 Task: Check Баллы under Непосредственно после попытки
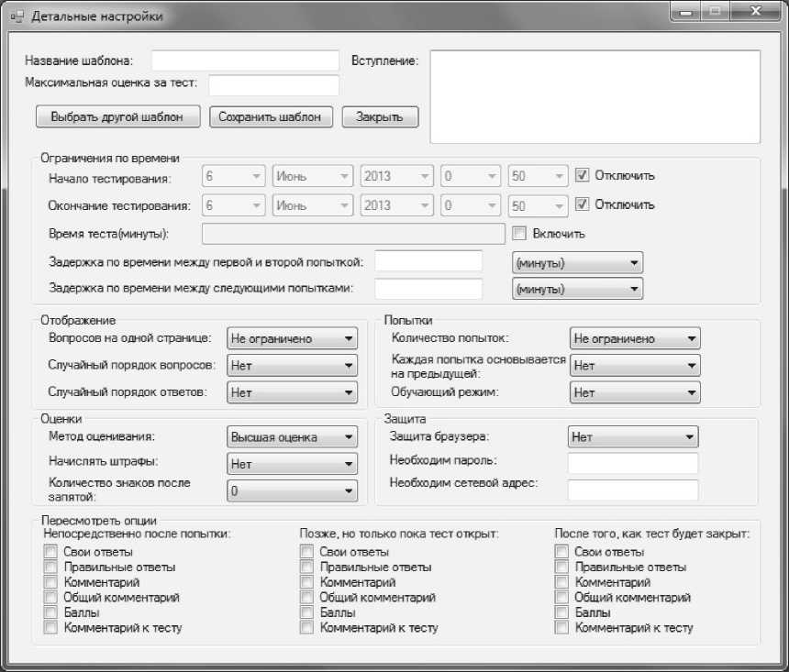click(x=50, y=612)
